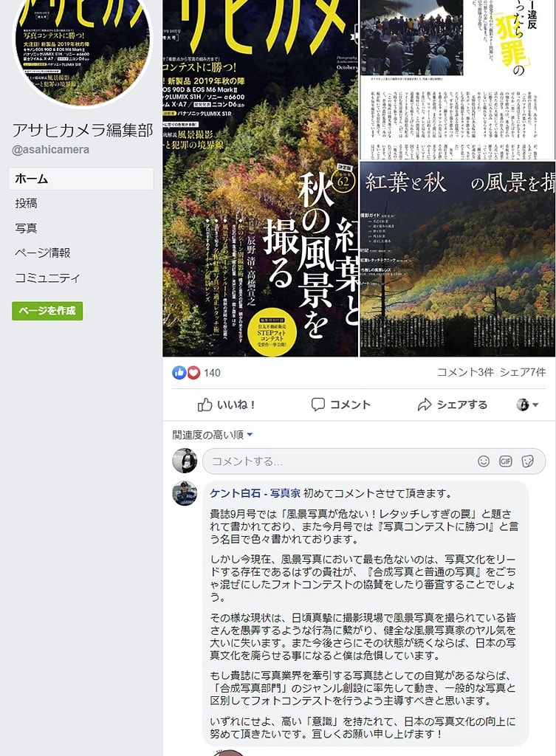Open the post-as profile selector dropdown
Image resolution: width=556 pixels, height=756 pixels.
point(527,405)
